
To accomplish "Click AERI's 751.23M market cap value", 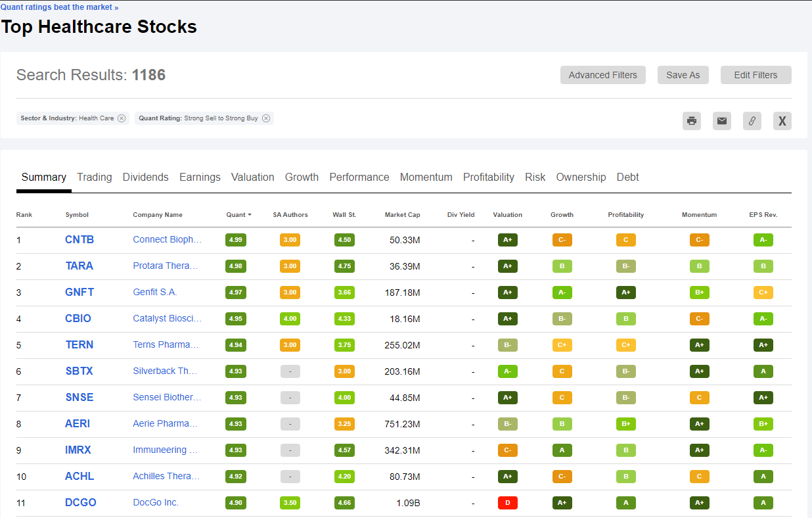I will point(402,424).
